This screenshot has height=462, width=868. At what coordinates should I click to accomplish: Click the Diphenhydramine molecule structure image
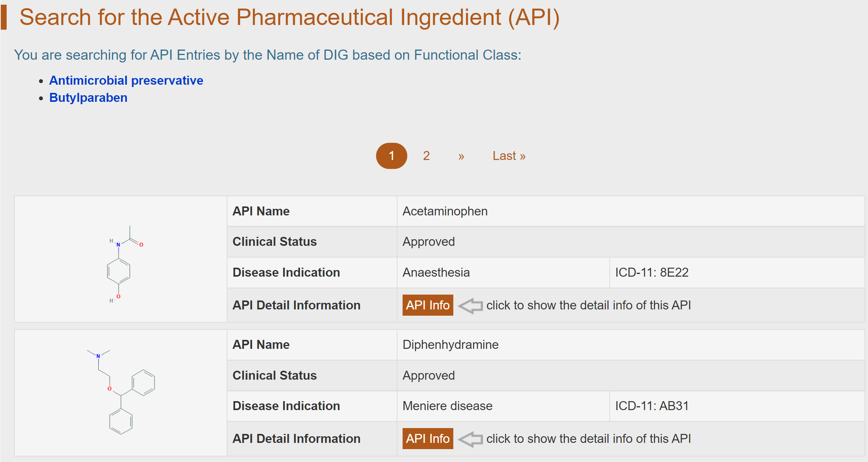click(121, 392)
